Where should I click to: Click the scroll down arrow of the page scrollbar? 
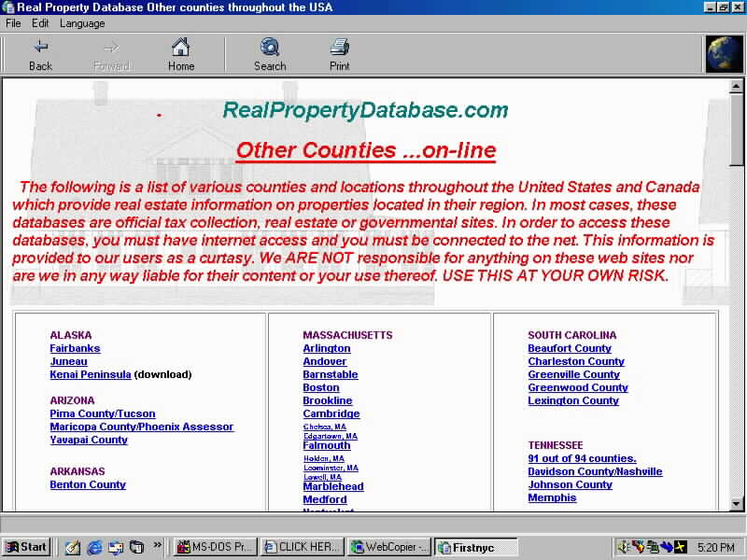click(x=737, y=503)
